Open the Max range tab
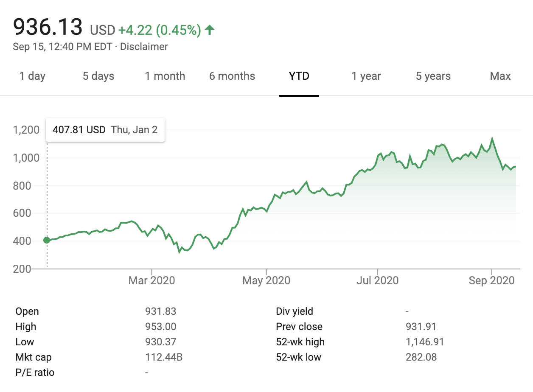This screenshot has width=533, height=392. (500, 76)
